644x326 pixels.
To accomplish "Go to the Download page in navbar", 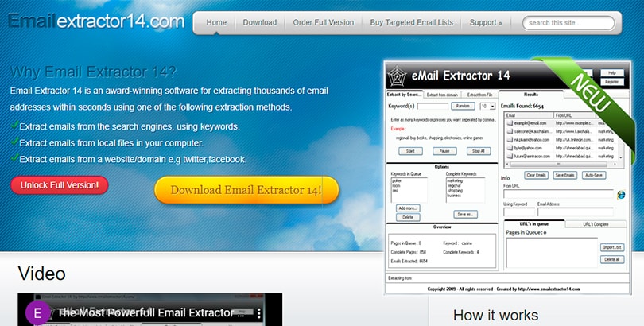I will pos(259,22).
